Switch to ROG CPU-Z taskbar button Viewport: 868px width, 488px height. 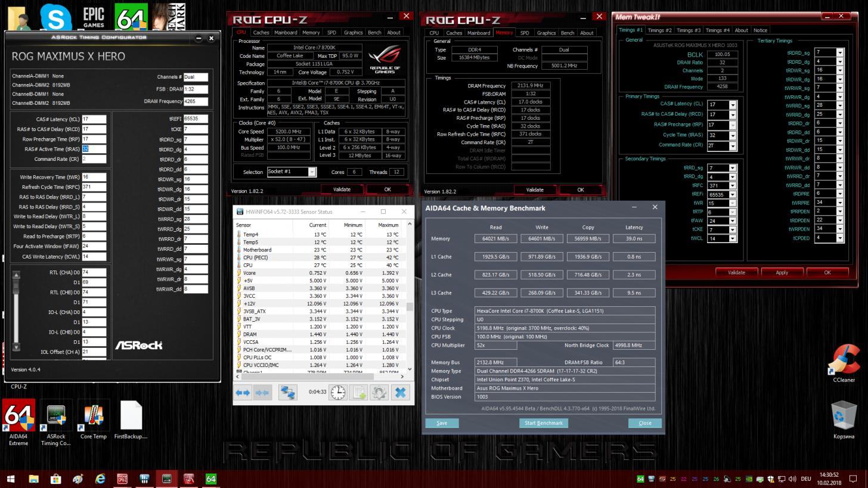click(x=122, y=479)
